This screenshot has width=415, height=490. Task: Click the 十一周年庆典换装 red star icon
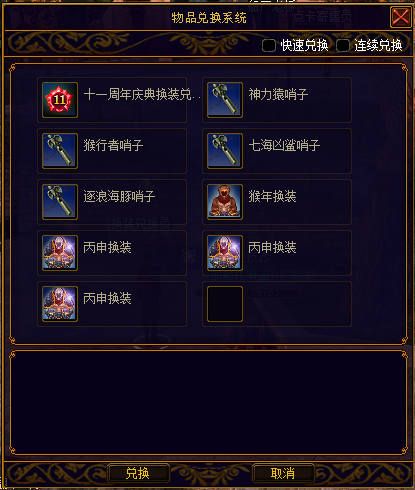(60, 100)
